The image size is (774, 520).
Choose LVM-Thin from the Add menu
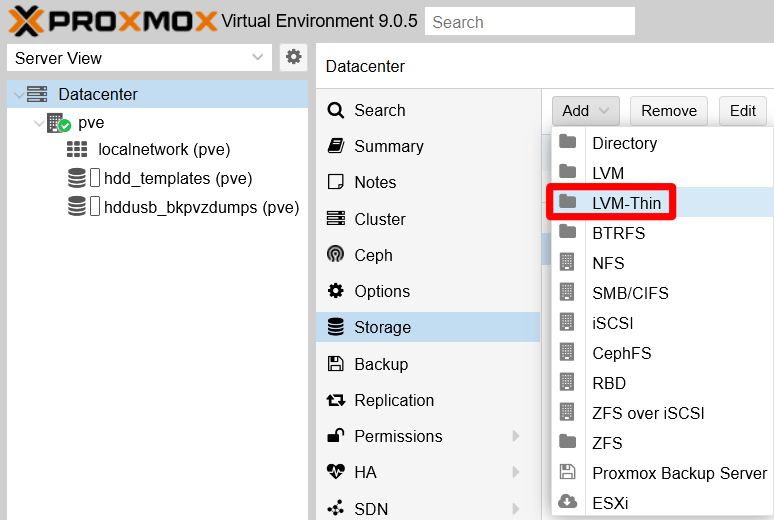pos(662,202)
